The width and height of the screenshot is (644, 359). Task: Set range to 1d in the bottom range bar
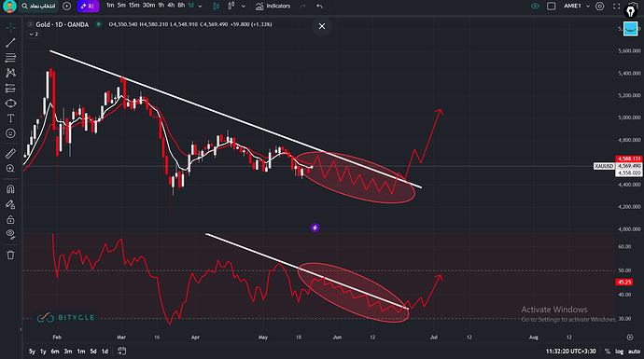click(105, 352)
